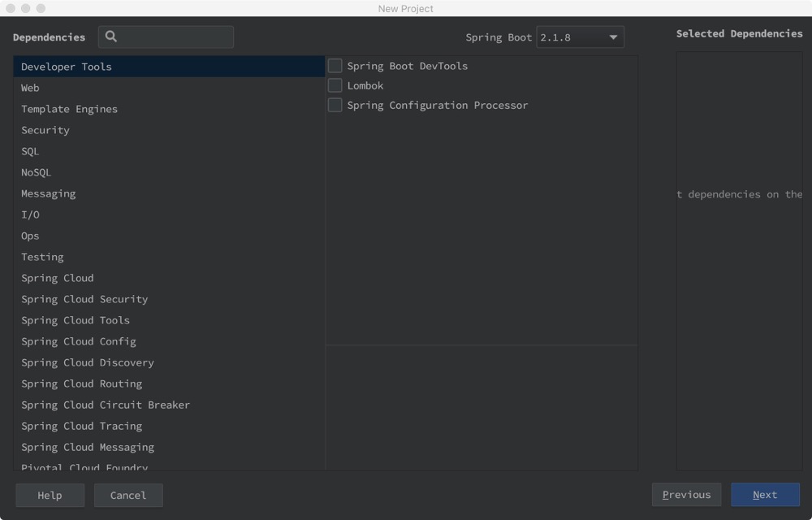Select the Testing category
This screenshot has width=812, height=520.
point(42,257)
